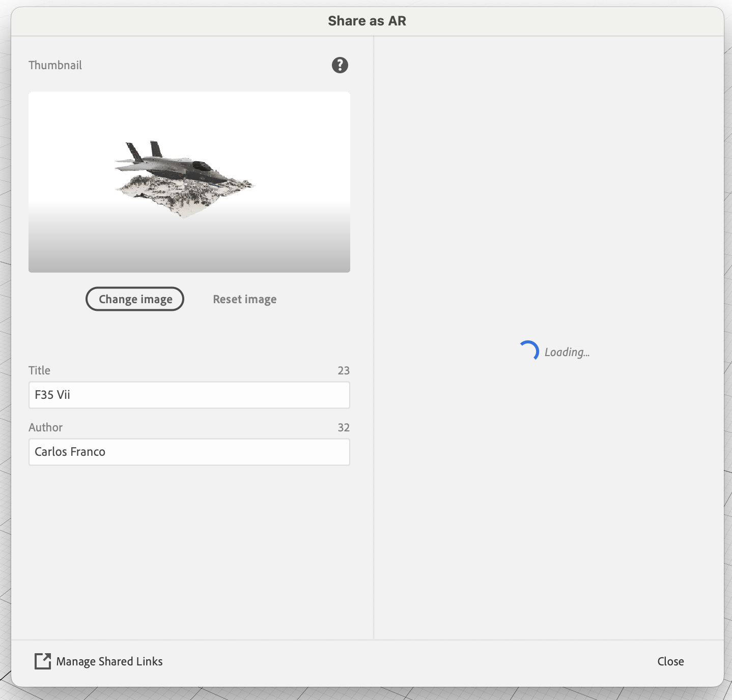Image resolution: width=732 pixels, height=700 pixels.
Task: Close the Share as AR dialog
Action: [670, 661]
